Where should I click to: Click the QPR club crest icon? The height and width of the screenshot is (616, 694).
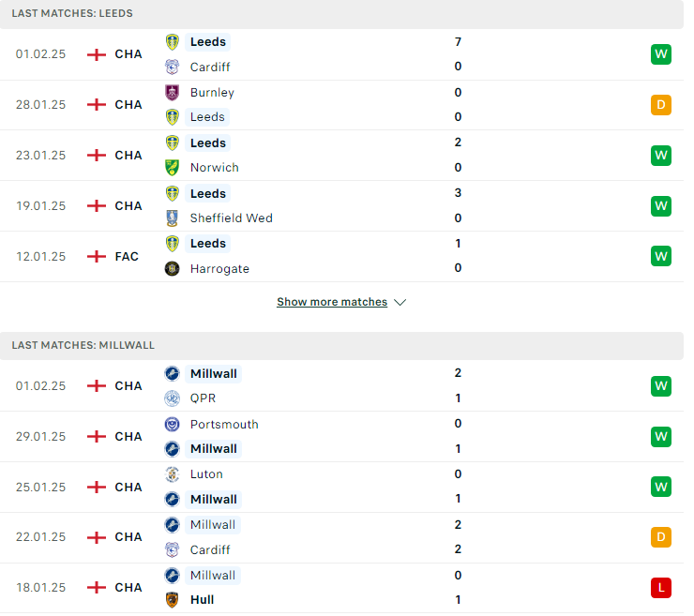173,398
